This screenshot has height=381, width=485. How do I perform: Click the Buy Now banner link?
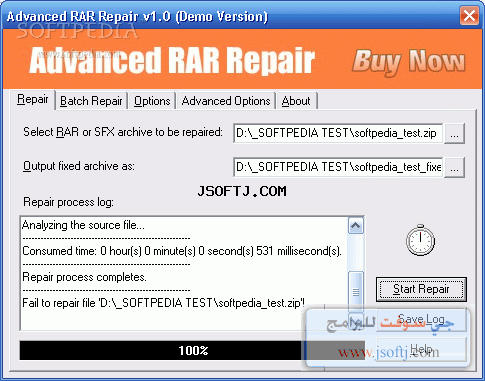click(x=408, y=62)
